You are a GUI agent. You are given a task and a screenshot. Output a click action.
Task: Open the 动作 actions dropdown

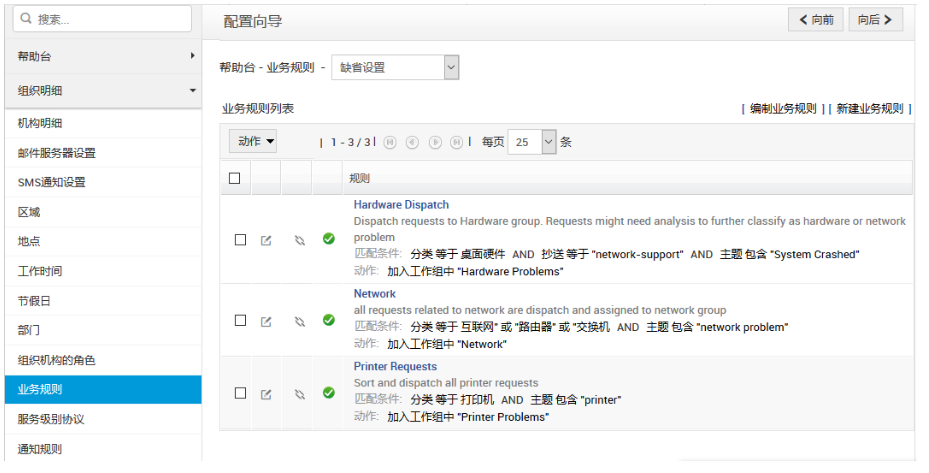click(253, 141)
